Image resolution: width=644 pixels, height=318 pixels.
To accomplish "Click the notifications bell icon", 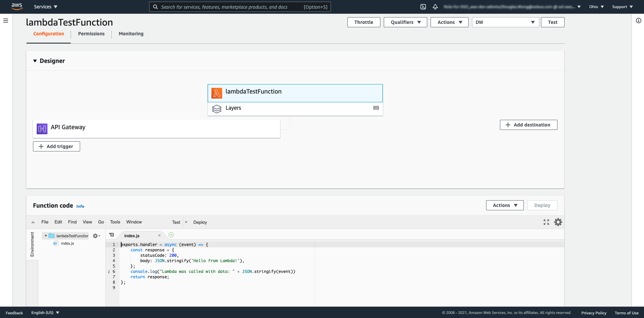I will [x=435, y=7].
